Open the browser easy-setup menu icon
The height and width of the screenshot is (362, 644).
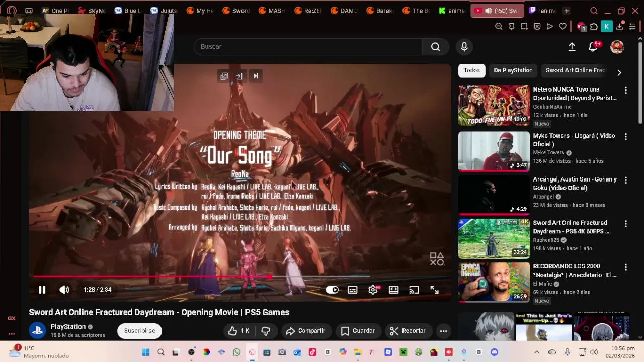click(632, 26)
